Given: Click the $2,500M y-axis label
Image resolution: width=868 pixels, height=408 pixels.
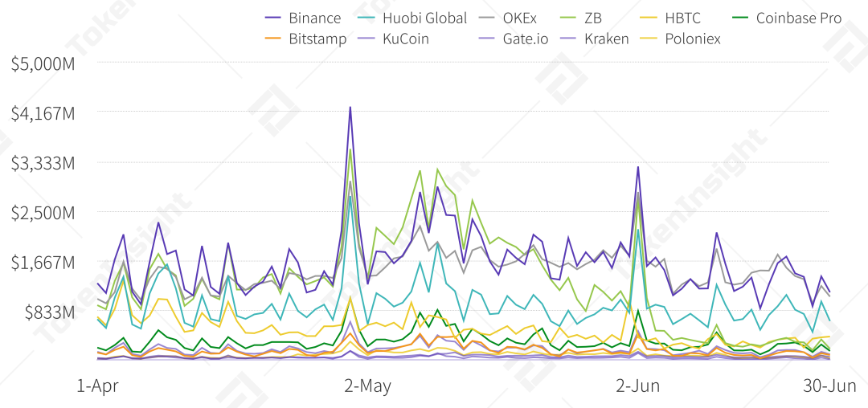Looking at the screenshot, I should click(x=43, y=213).
